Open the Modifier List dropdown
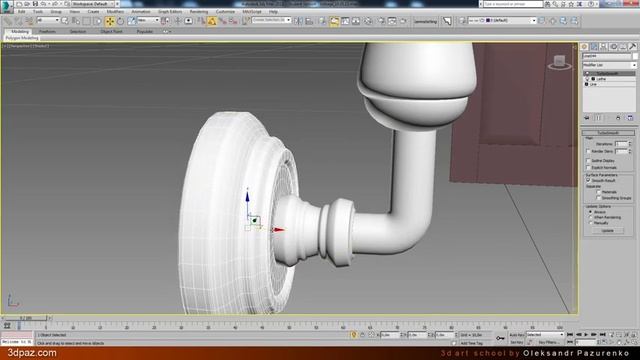This screenshot has width=640, height=360. [609, 65]
